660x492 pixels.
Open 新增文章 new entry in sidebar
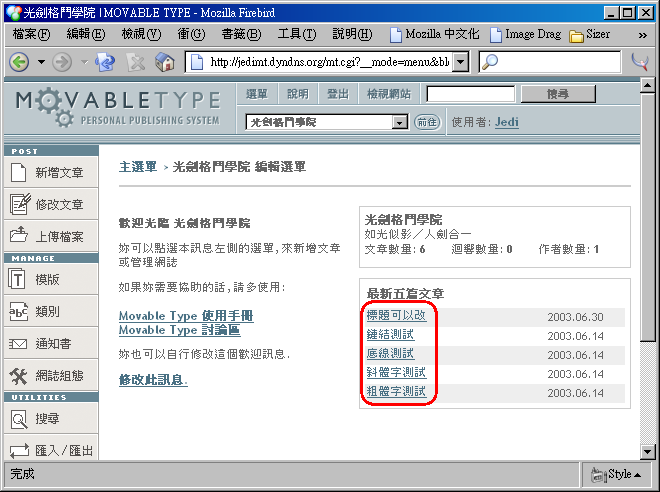point(51,172)
